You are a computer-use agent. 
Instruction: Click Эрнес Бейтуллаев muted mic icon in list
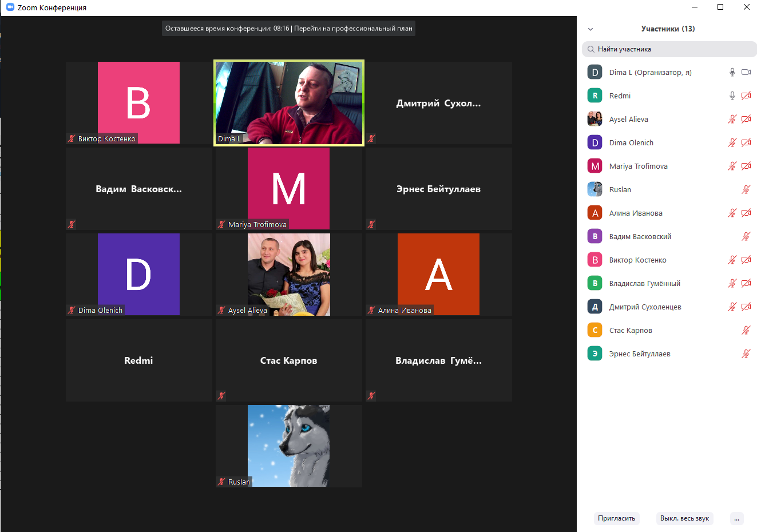[x=746, y=354]
